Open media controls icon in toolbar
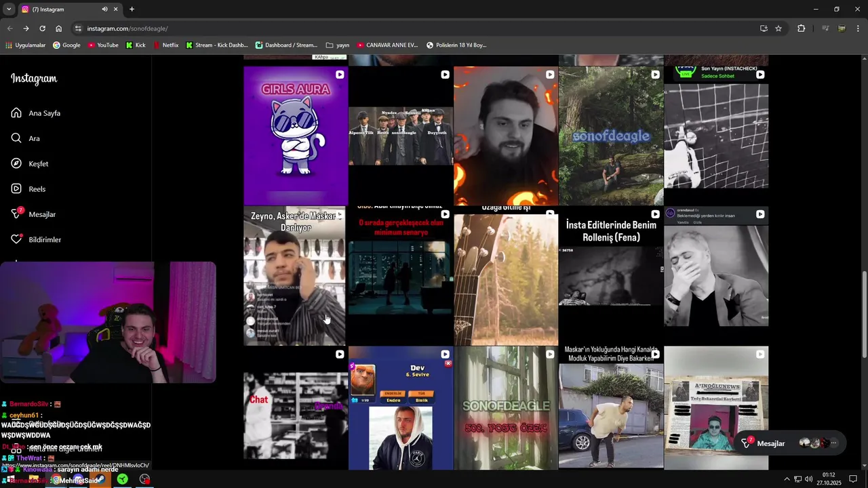 (x=825, y=28)
